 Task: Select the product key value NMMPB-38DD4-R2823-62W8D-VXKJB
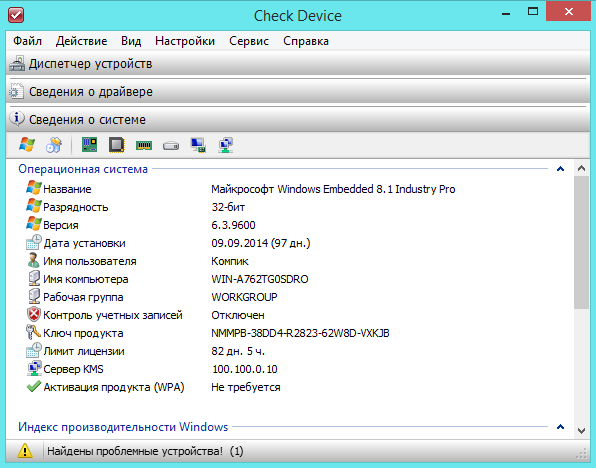click(x=300, y=333)
